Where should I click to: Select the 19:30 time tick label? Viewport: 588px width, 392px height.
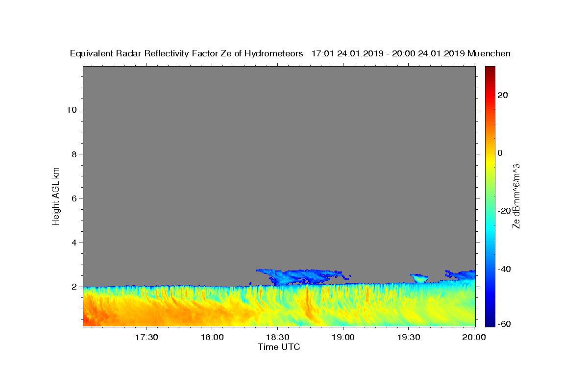(x=409, y=337)
